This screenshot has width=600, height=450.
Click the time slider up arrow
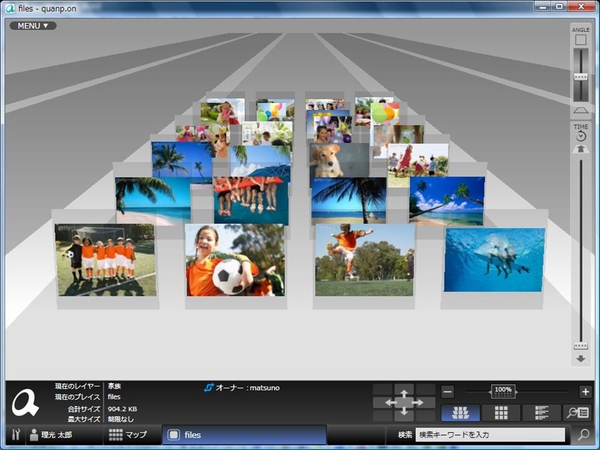[x=580, y=150]
